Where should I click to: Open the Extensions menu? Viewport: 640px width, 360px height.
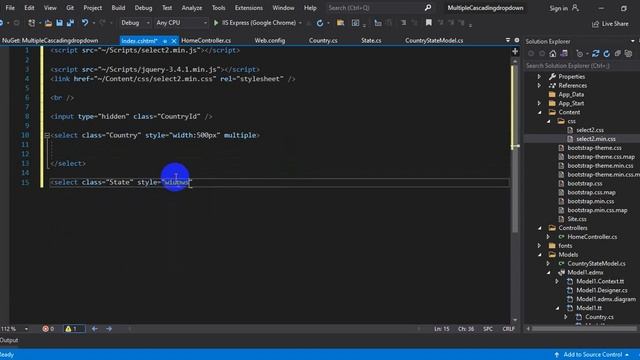coord(249,8)
